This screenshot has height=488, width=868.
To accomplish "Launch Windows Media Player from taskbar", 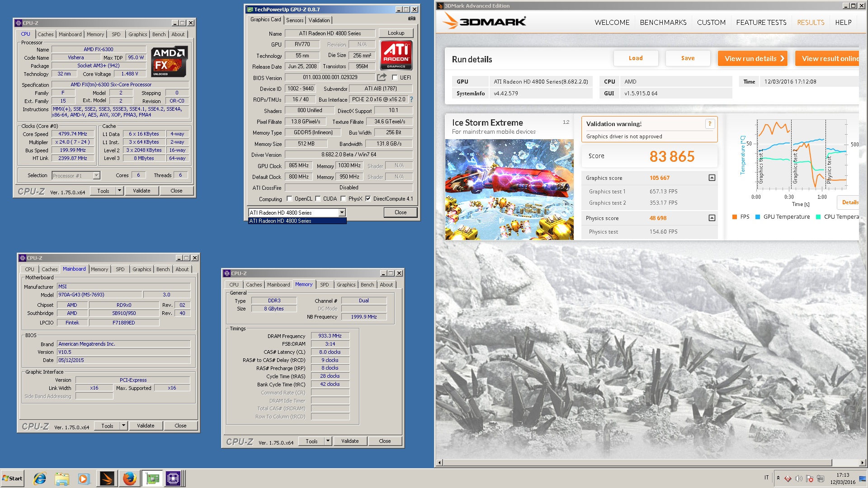I will point(84,478).
